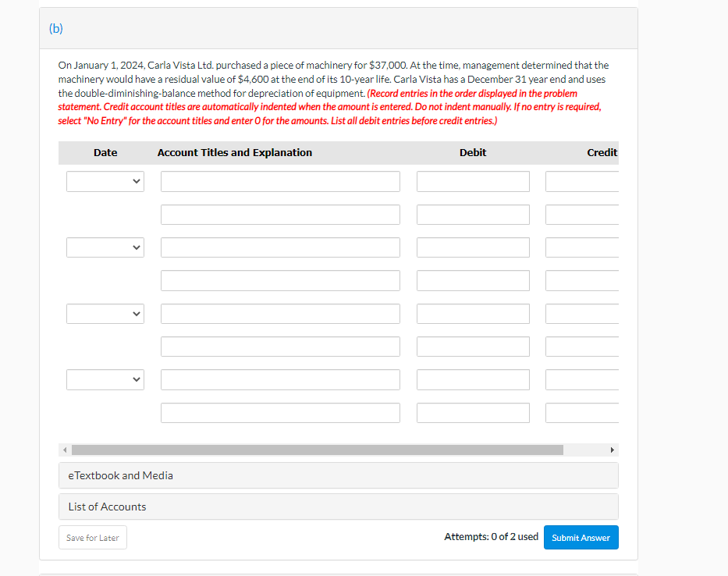The width and height of the screenshot is (728, 576).
Task: Open the third Date dropdown
Action: [x=105, y=314]
